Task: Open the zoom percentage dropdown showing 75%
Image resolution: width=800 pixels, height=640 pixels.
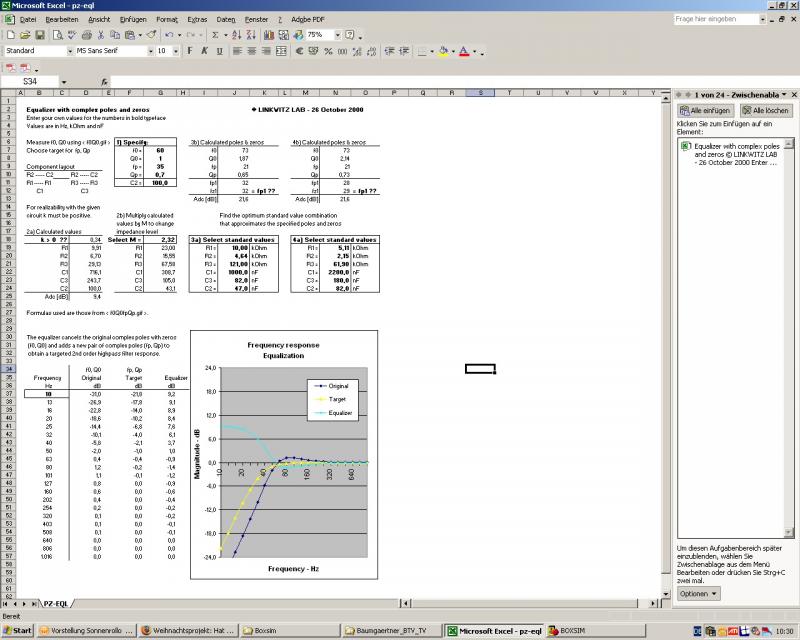Action: coord(338,35)
